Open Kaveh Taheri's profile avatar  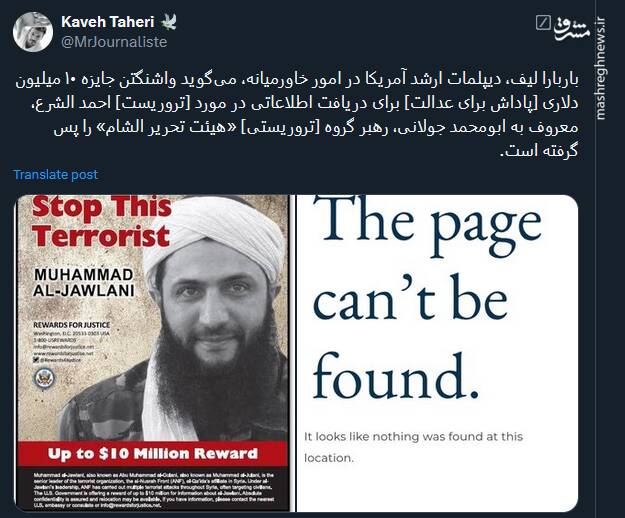point(33,32)
